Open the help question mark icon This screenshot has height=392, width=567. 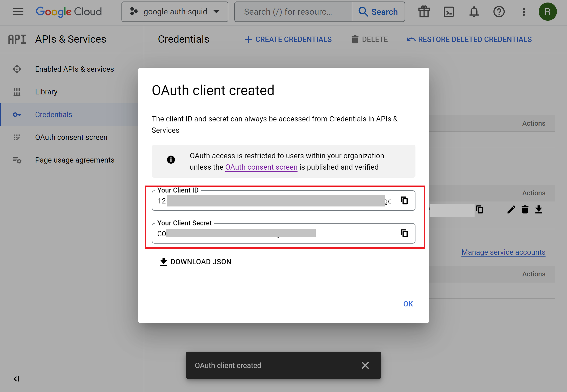(499, 12)
